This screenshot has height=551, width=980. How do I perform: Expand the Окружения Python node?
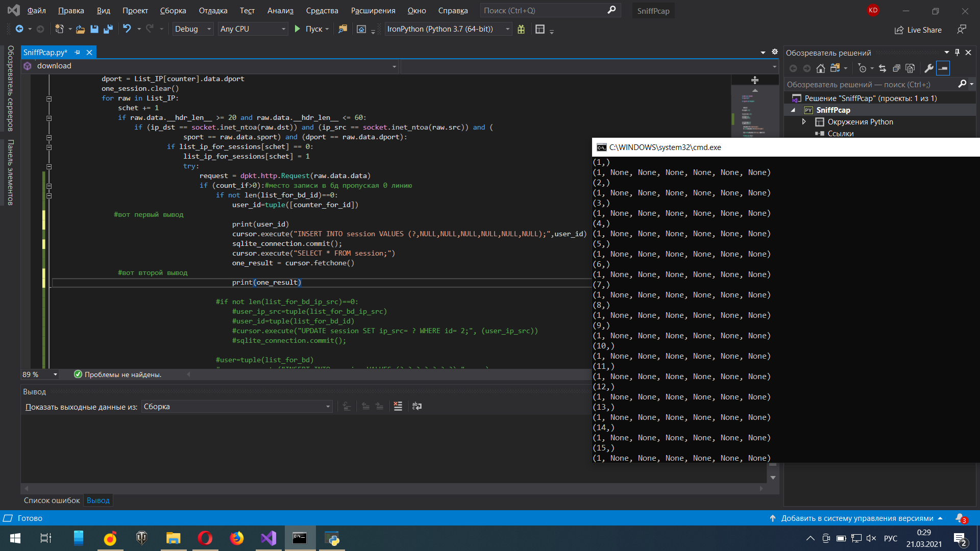(x=804, y=122)
